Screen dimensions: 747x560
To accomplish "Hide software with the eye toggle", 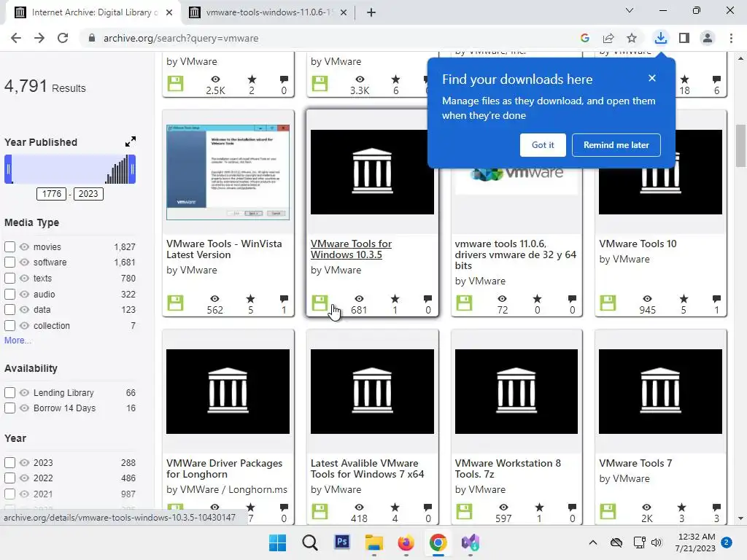I will click(24, 262).
